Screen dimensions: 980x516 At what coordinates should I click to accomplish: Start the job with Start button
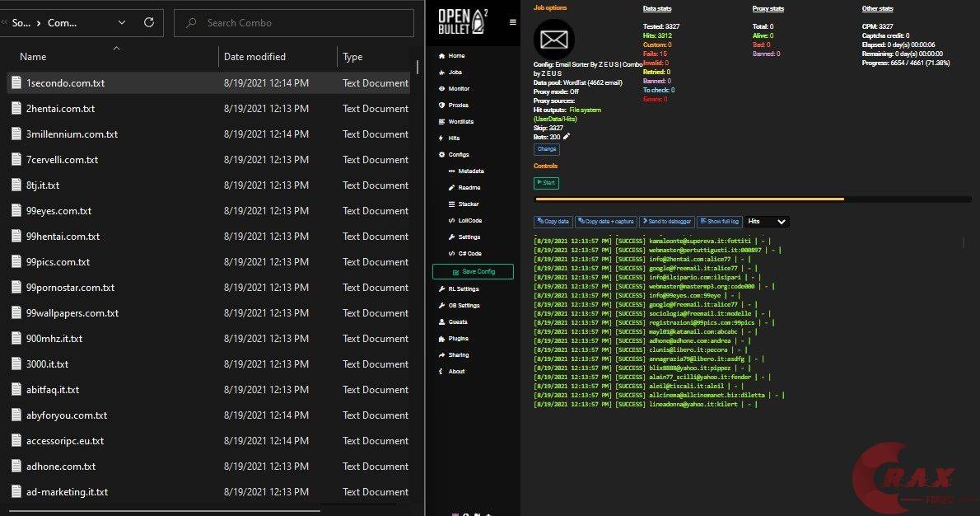(546, 183)
